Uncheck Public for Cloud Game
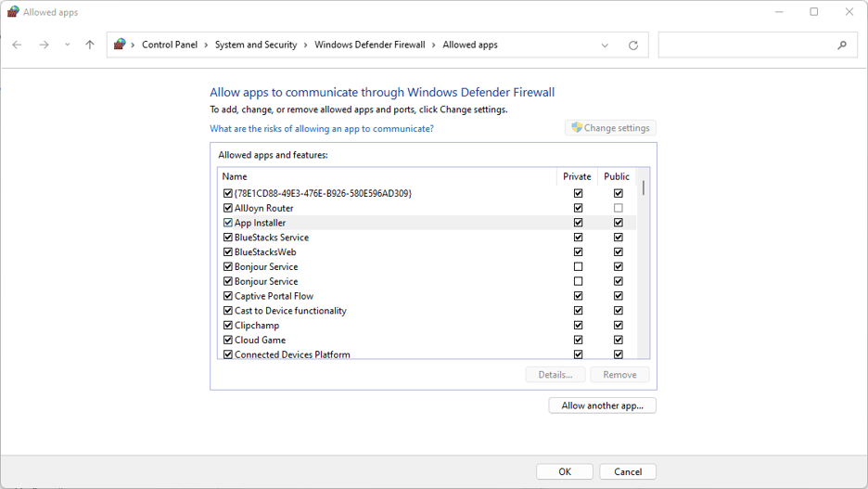The image size is (868, 489). point(619,340)
